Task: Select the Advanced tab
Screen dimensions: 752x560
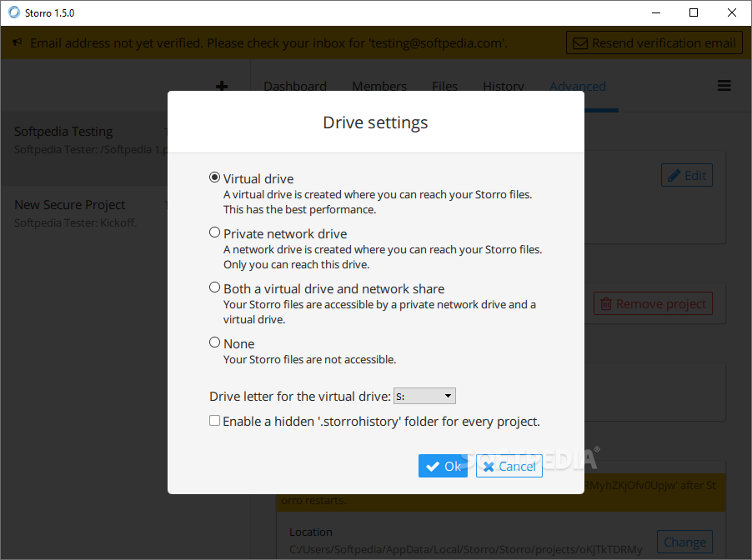Action: coord(578,87)
